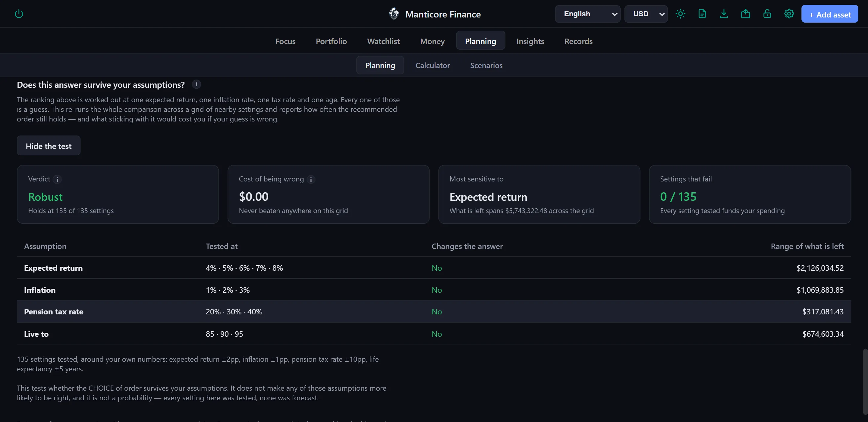
Task: Click the $317,081.43 range value
Action: pyautogui.click(x=823, y=311)
